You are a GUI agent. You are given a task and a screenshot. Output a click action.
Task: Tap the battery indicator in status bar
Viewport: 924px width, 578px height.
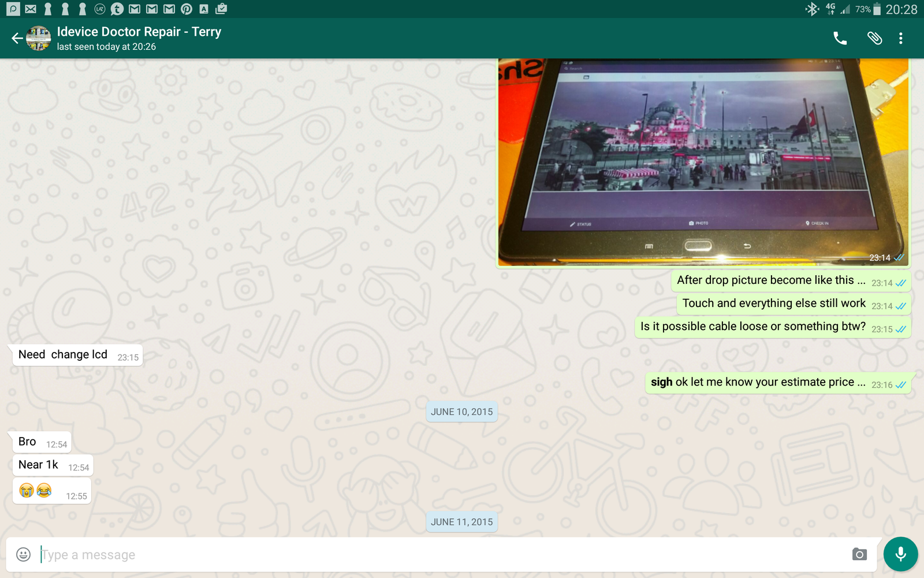point(877,9)
